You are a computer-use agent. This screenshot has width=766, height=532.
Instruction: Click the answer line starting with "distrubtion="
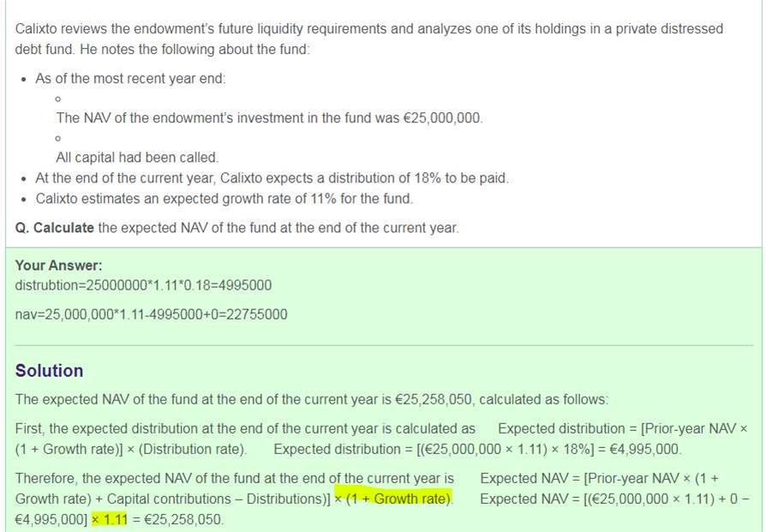pyautogui.click(x=143, y=285)
